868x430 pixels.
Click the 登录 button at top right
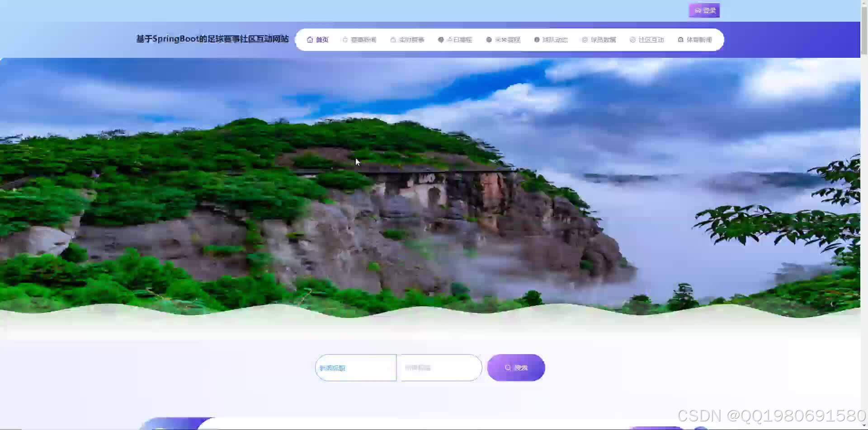click(x=704, y=10)
